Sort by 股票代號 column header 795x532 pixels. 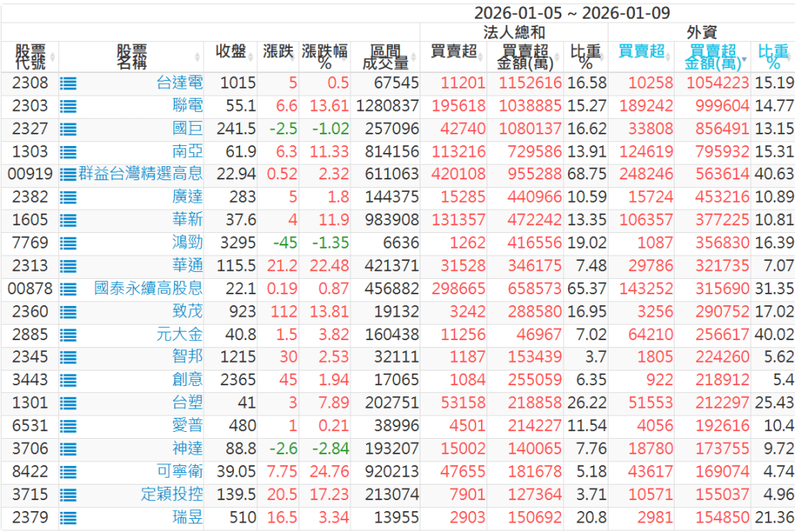pyautogui.click(x=30, y=57)
